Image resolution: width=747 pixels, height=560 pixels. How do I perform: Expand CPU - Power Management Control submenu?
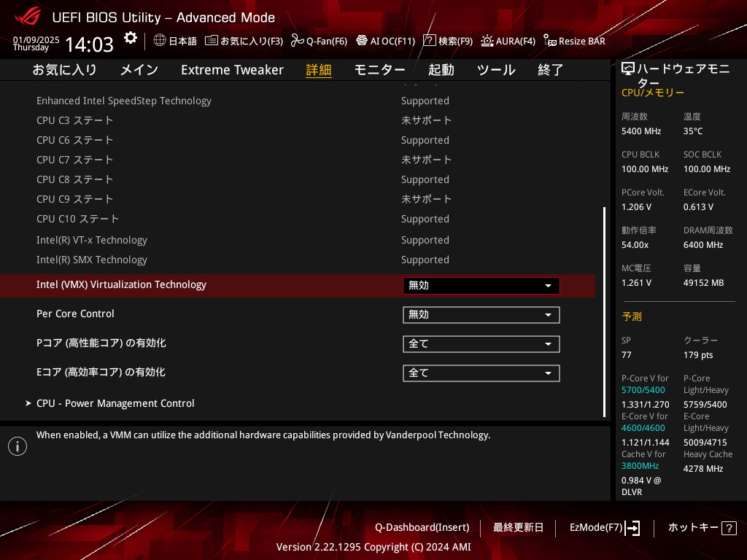pyautogui.click(x=115, y=403)
